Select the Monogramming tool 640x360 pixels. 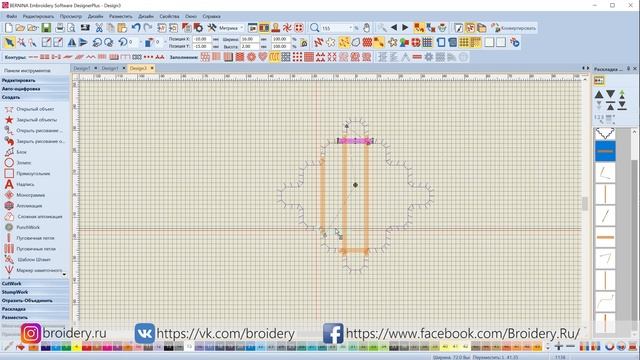click(x=9, y=195)
